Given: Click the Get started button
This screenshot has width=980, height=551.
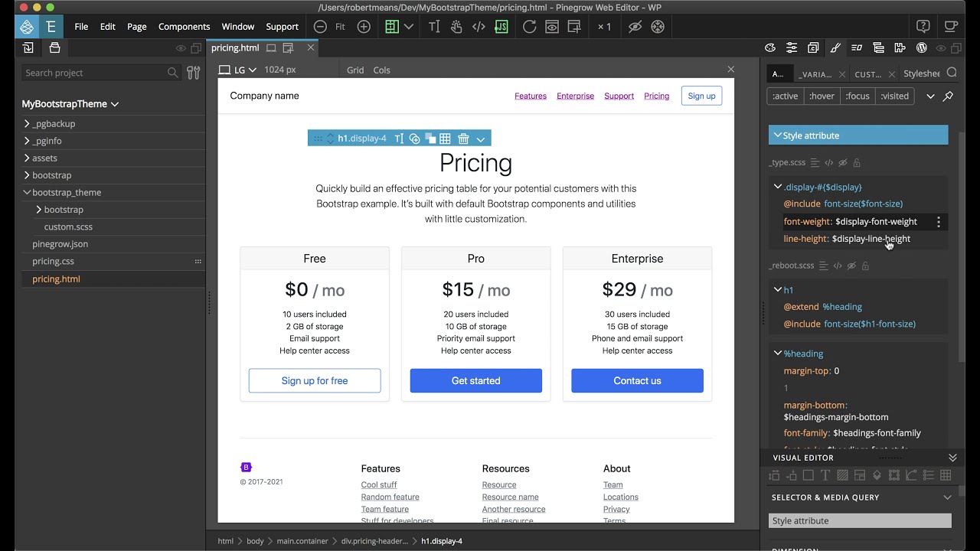Looking at the screenshot, I should click(x=476, y=380).
